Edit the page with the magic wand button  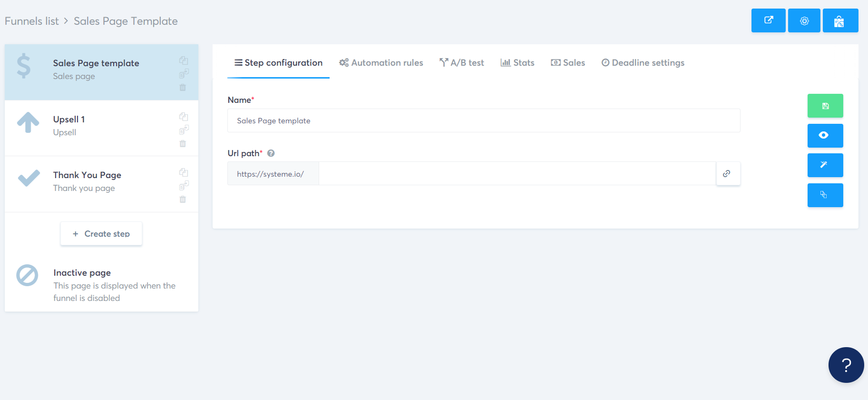(825, 165)
